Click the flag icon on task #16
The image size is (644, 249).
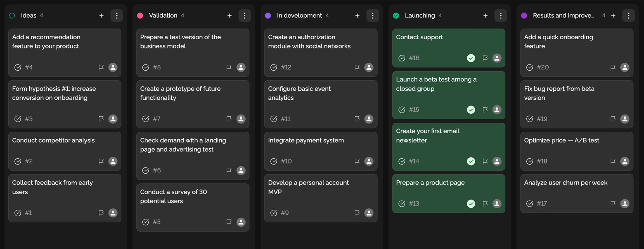tap(485, 58)
